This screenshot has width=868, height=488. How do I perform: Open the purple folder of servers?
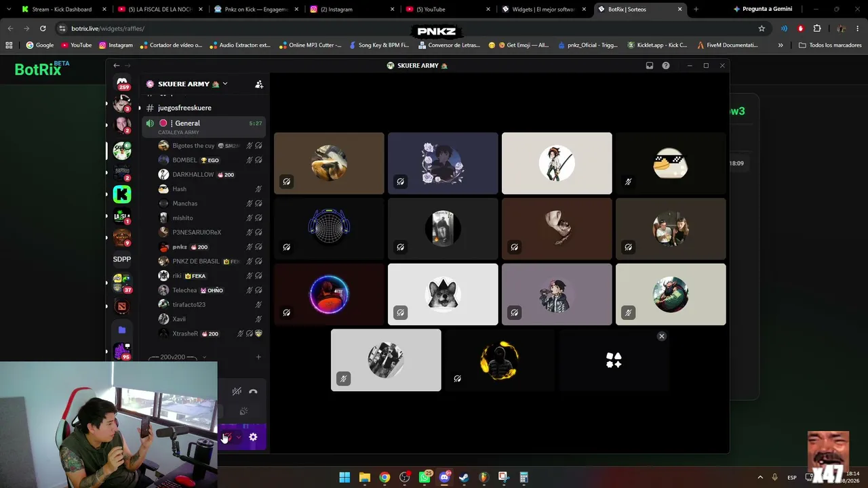pos(122,330)
